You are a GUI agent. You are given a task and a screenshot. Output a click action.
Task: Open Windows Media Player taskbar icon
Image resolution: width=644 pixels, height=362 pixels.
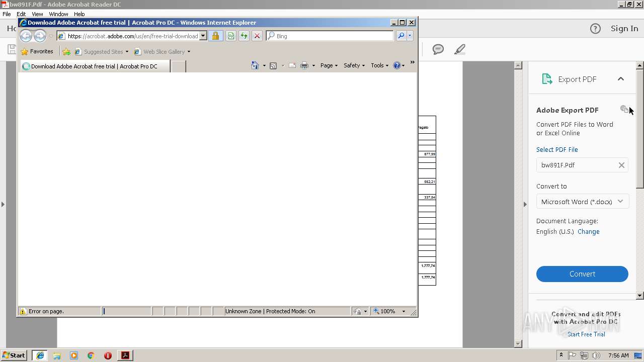74,355
